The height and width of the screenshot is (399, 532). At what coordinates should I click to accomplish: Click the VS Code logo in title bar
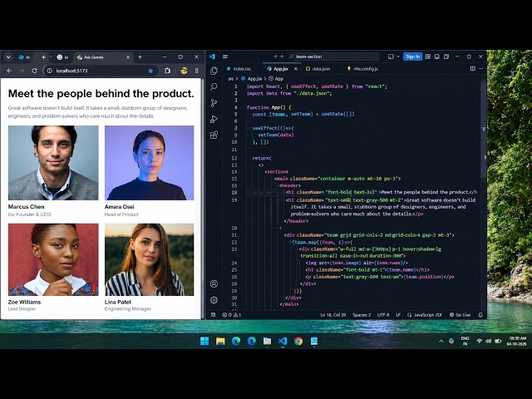tap(213, 57)
